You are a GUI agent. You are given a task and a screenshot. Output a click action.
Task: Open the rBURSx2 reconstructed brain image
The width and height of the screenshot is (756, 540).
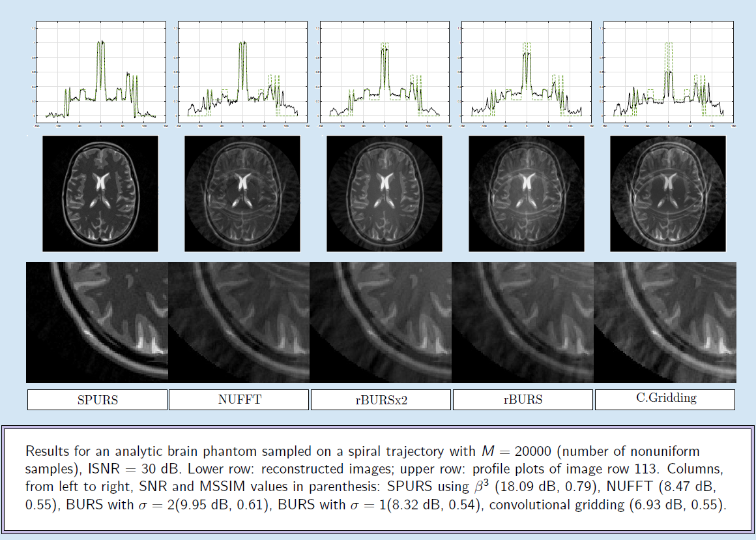pyautogui.click(x=385, y=194)
